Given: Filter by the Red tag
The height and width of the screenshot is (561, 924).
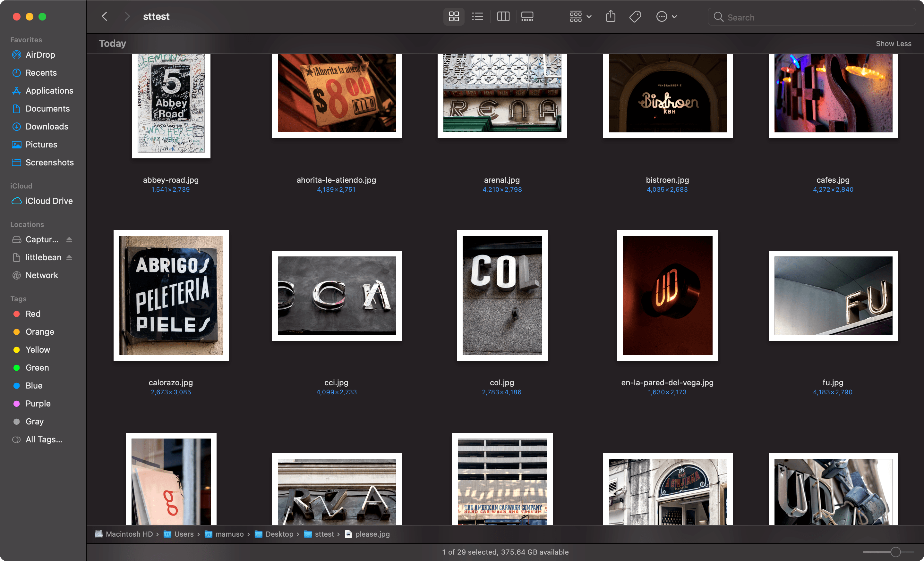Looking at the screenshot, I should click(x=33, y=314).
